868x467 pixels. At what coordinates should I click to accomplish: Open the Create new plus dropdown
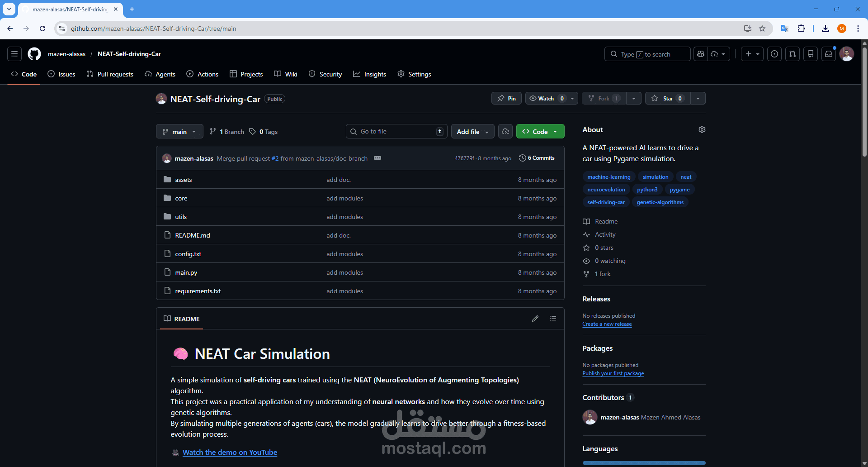coord(752,54)
